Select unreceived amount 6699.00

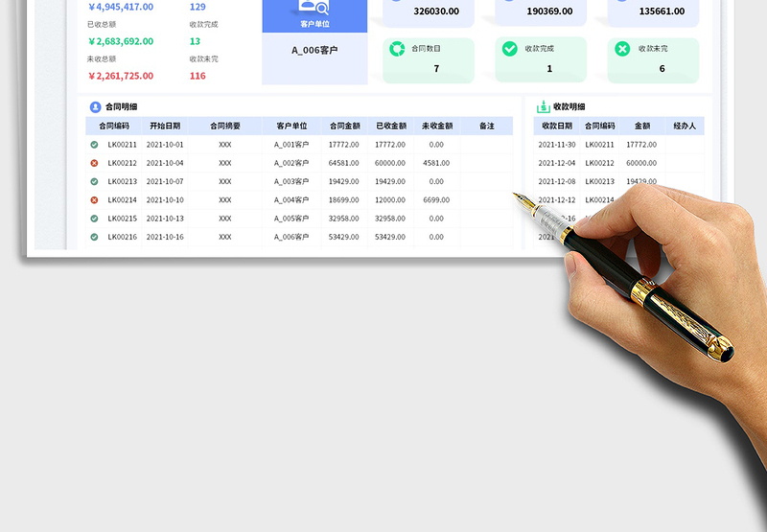[x=436, y=200]
